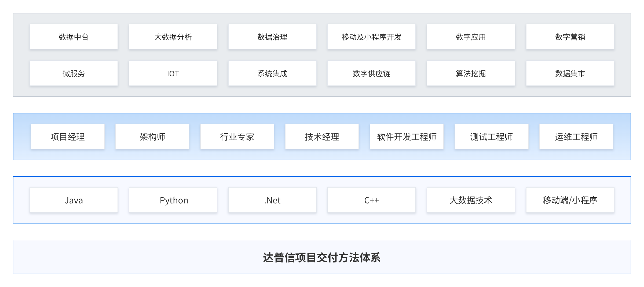Viewport: 644px width, 287px height.
Task: Click the 项目经理 role box
Action: click(x=68, y=137)
